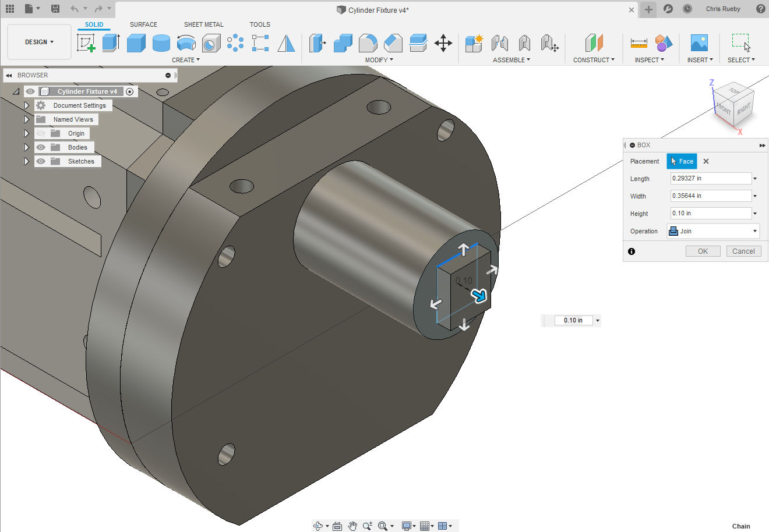Cancel the Box dialog
This screenshot has height=532, width=769.
point(743,251)
